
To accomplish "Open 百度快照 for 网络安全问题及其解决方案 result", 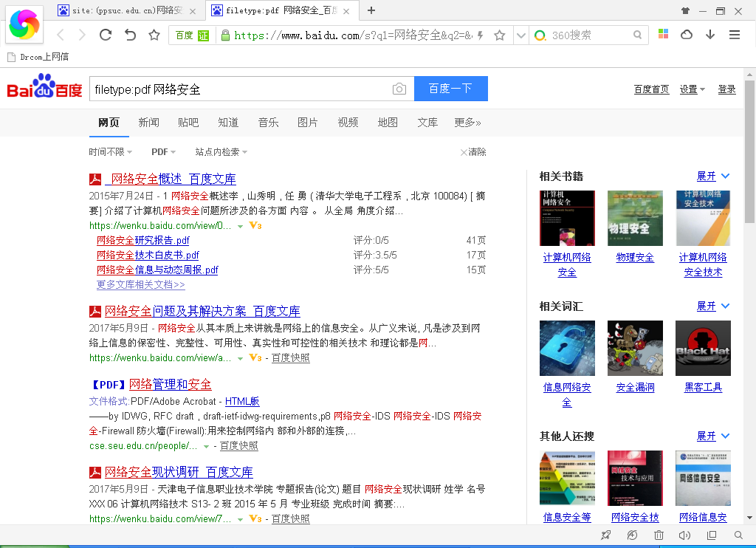I will [x=290, y=358].
